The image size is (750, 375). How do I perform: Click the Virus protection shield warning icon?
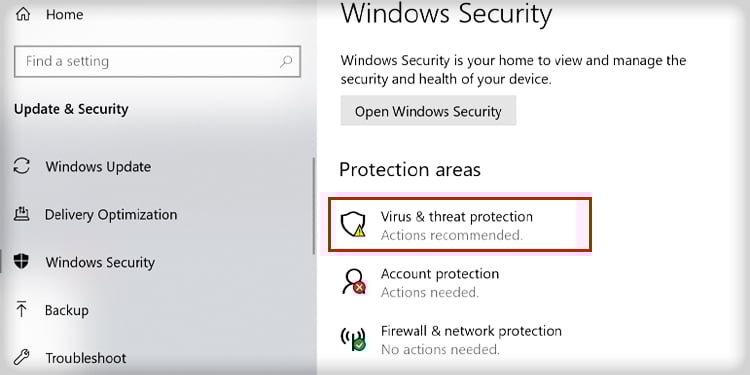click(353, 225)
